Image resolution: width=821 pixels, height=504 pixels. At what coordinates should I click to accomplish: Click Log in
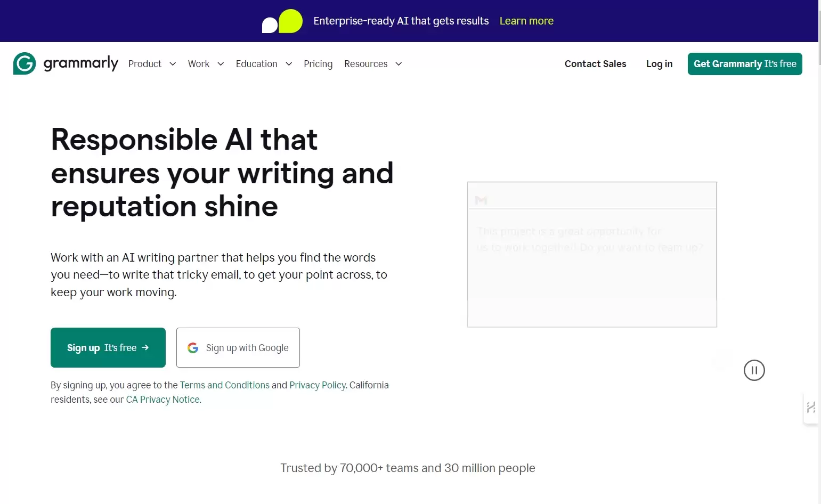[659, 63]
